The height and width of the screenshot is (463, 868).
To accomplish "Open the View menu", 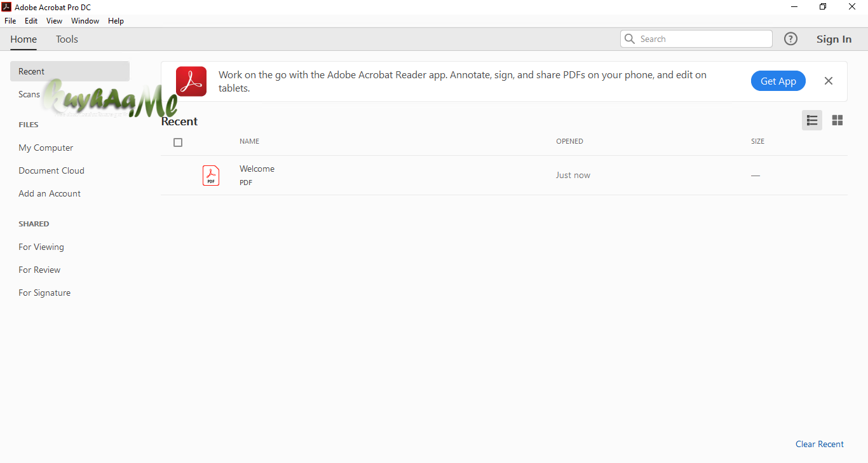I will 55,21.
